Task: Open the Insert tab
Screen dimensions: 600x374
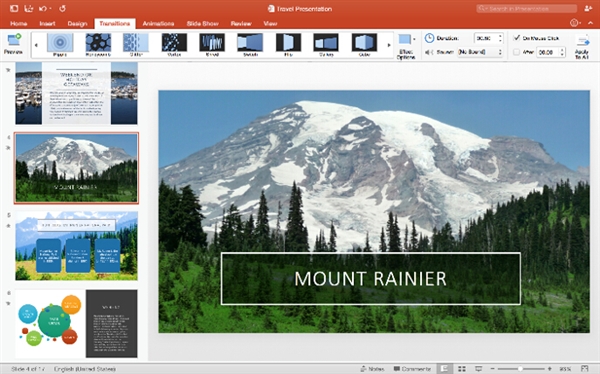Action: point(47,23)
